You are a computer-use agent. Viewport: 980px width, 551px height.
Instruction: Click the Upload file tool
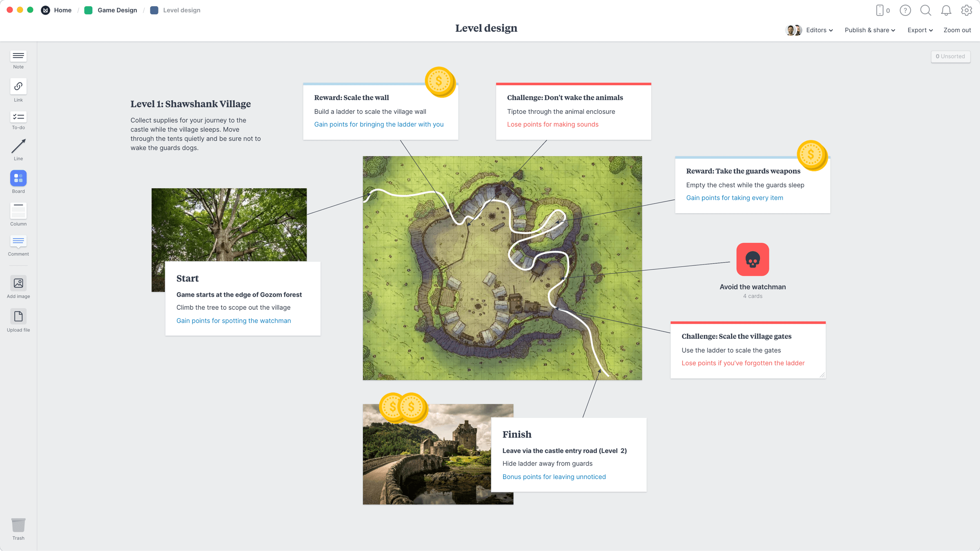pyautogui.click(x=18, y=317)
